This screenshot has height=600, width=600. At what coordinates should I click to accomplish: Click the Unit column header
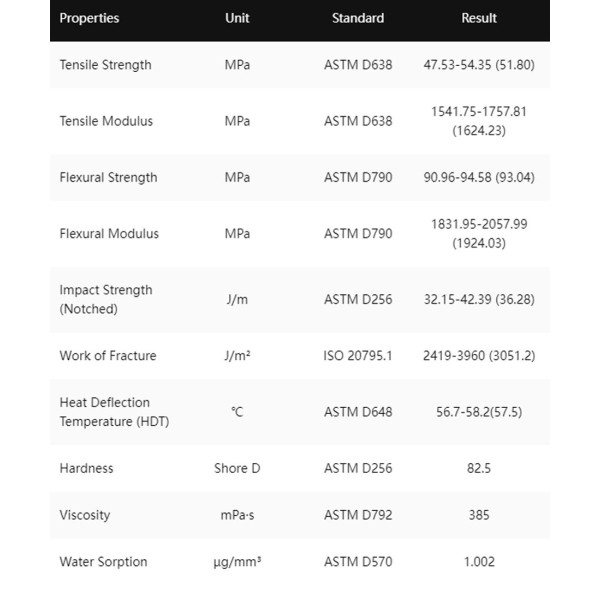coord(237,18)
